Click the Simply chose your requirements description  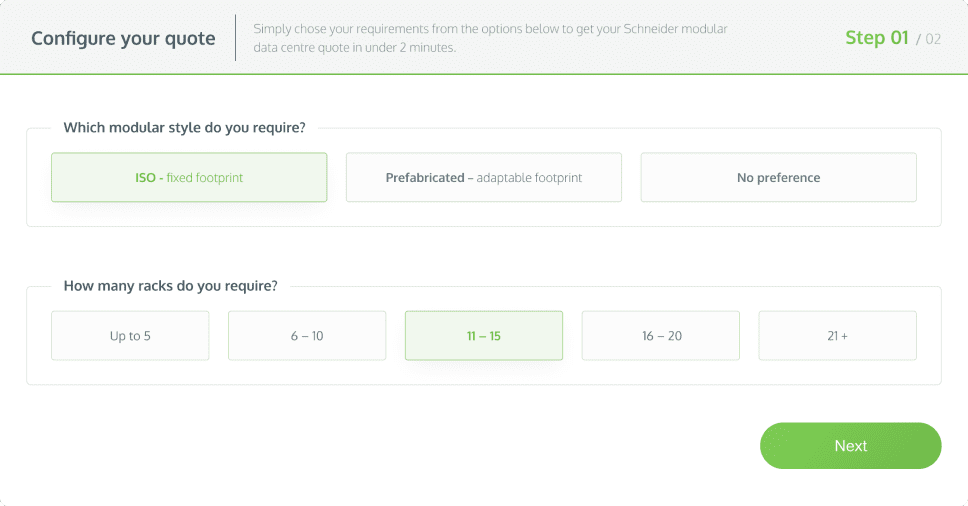point(490,38)
